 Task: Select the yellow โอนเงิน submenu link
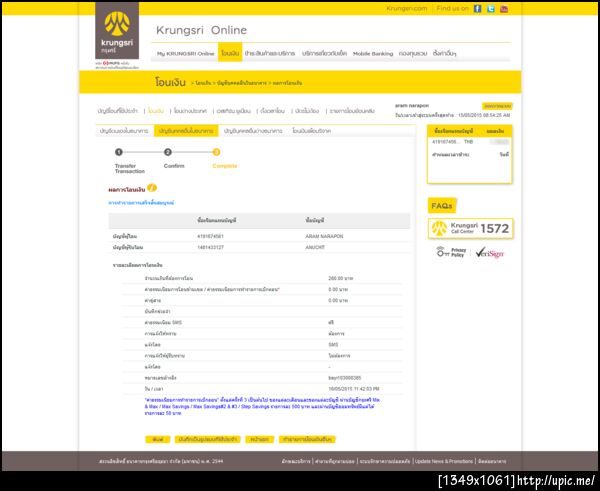pos(156,111)
